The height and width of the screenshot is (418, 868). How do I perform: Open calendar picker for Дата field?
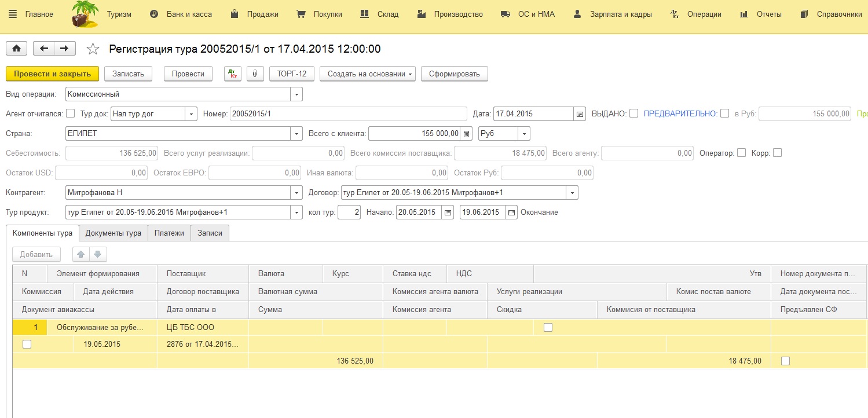[580, 114]
